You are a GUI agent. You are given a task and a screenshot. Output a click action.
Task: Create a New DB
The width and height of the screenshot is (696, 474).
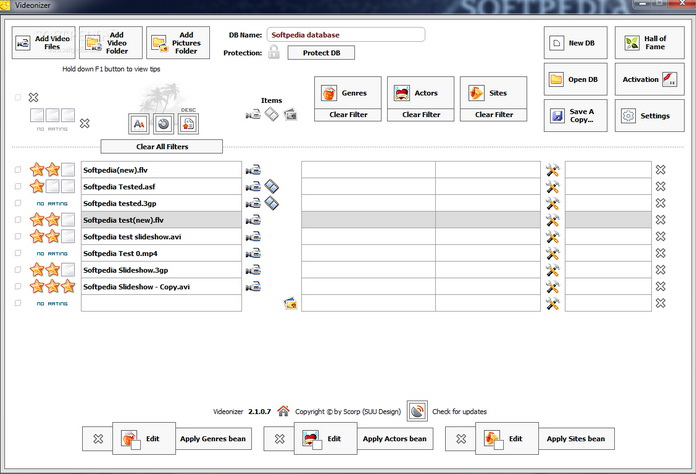[575, 43]
